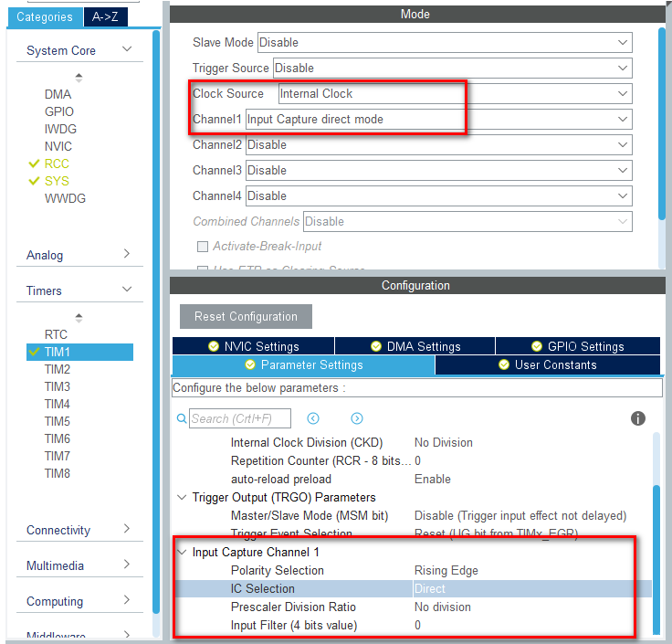Switch to the A->Z tab
Screen dimensions: 672x644
coord(105,16)
